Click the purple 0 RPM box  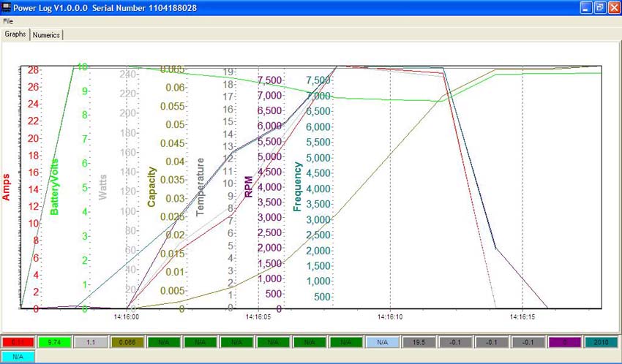565,342
